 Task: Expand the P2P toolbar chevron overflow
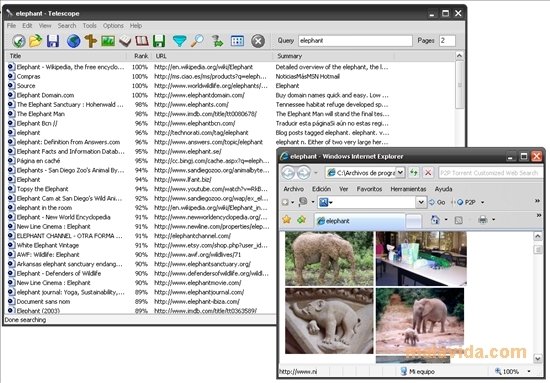point(537,201)
